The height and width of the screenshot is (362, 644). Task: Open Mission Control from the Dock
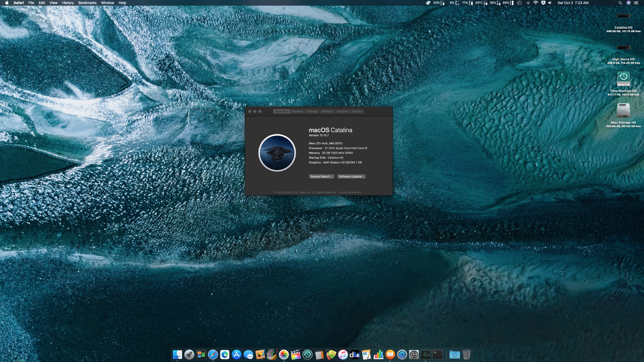tap(201, 355)
